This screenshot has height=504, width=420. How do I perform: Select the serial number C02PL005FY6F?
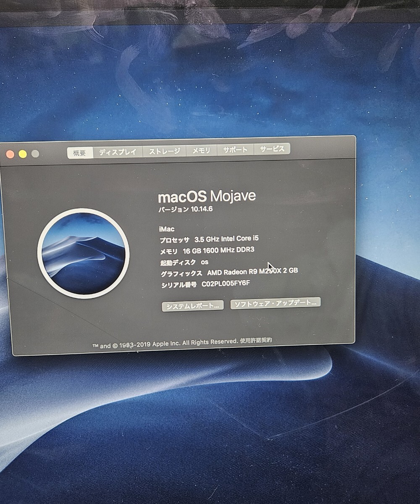click(x=226, y=284)
